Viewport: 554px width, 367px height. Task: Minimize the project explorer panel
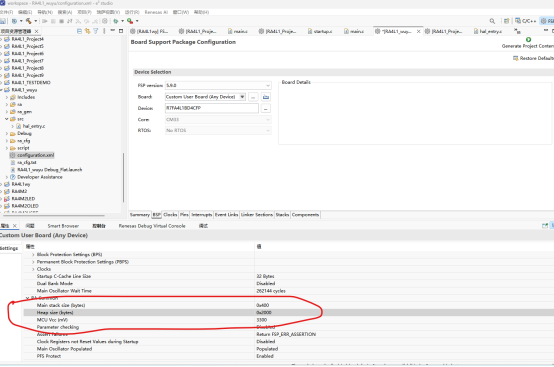click(x=112, y=31)
